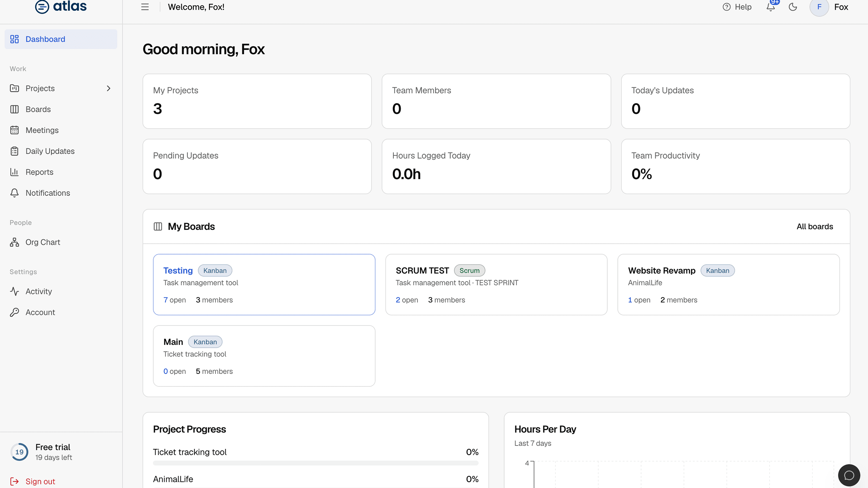This screenshot has height=488, width=868.
Task: Open the My Projects stat card
Action: click(x=257, y=101)
